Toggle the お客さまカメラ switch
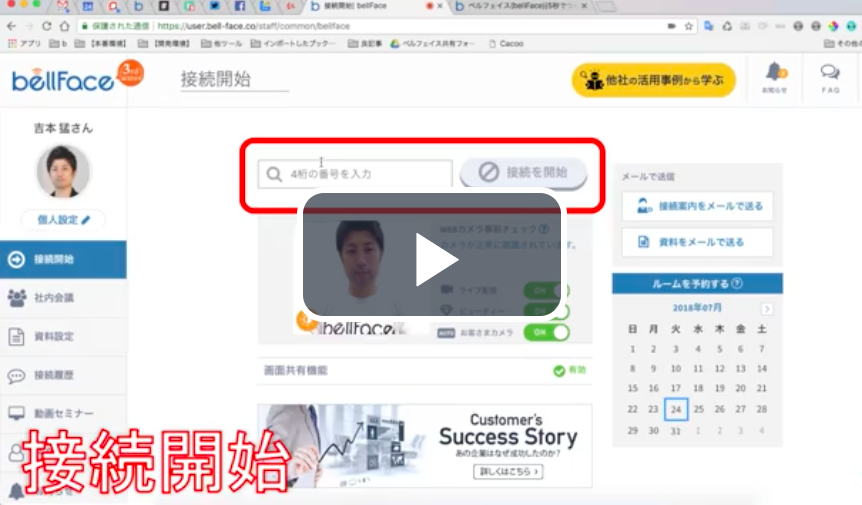 [x=546, y=332]
